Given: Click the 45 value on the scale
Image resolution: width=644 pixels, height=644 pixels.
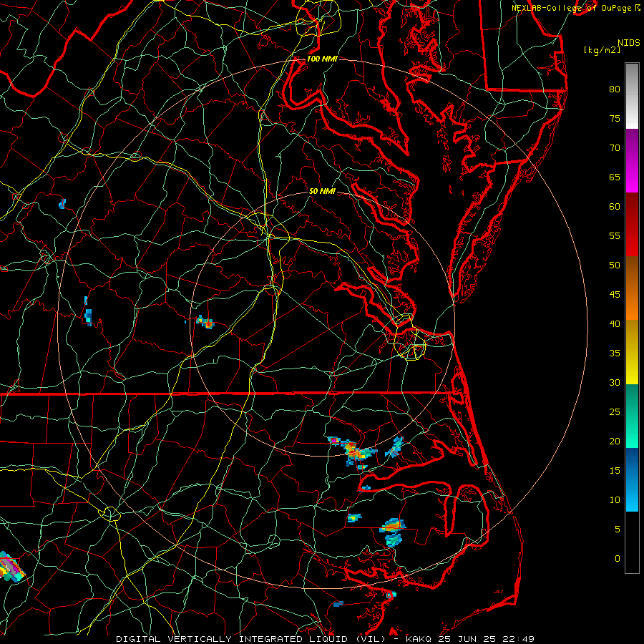Looking at the screenshot, I should 615,295.
